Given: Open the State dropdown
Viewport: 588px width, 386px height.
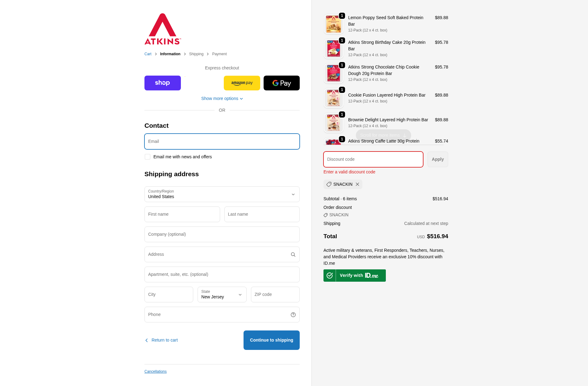Looking at the screenshot, I should [x=222, y=295].
